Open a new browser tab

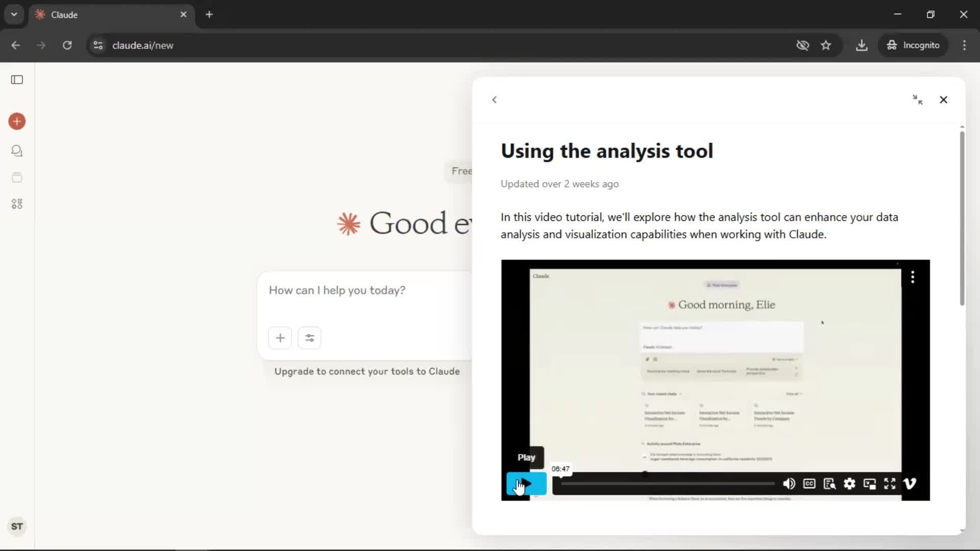(209, 15)
